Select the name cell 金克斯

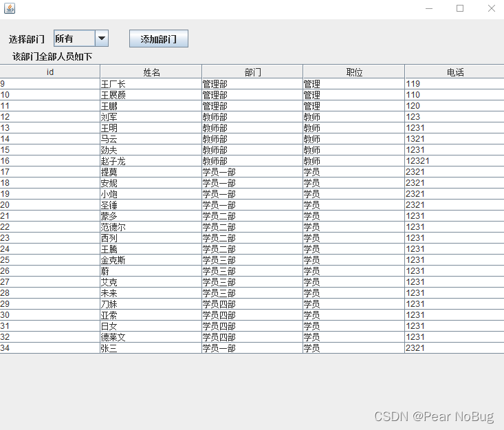[151, 260]
